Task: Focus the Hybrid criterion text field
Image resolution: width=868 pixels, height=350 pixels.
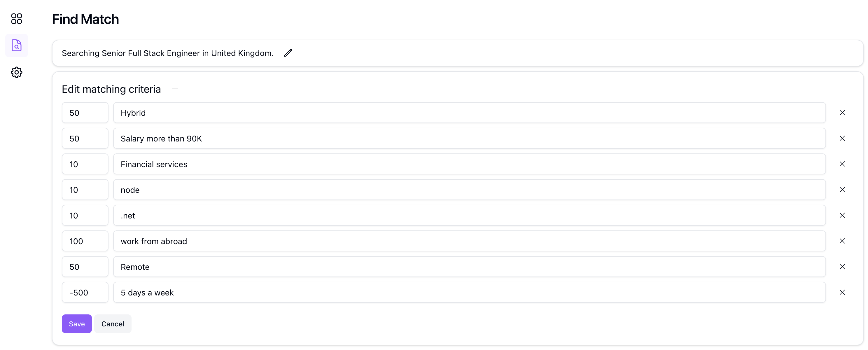Action: coord(469,113)
